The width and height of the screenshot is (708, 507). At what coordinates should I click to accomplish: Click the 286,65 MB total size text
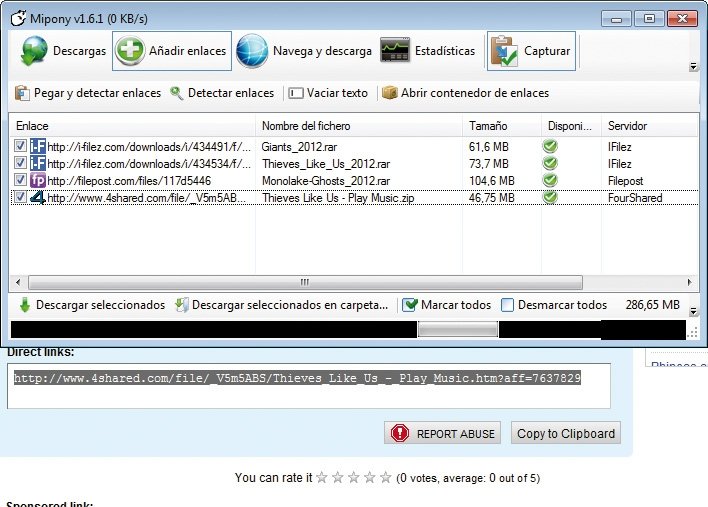(652, 305)
